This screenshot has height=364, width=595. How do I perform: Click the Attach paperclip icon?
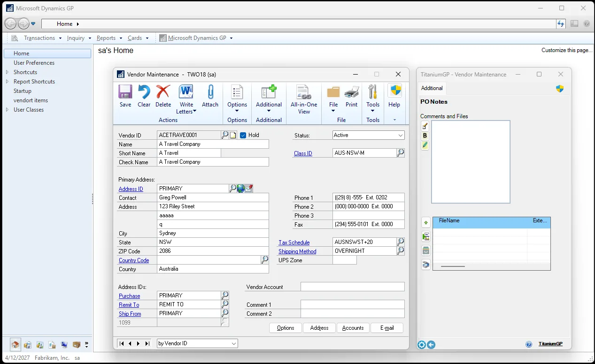[210, 92]
